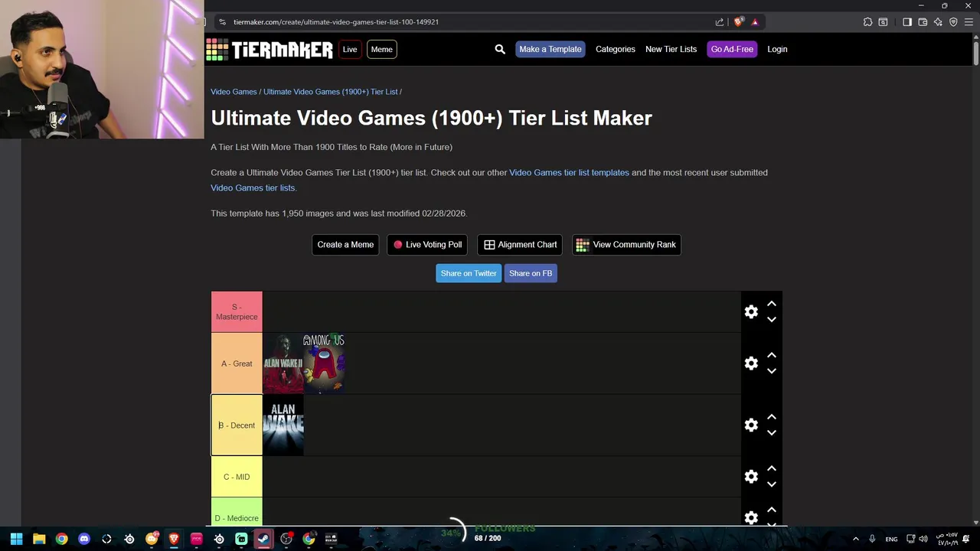Image resolution: width=980 pixels, height=551 pixels.
Task: Click ENG language indicator in system tray
Action: click(891, 540)
